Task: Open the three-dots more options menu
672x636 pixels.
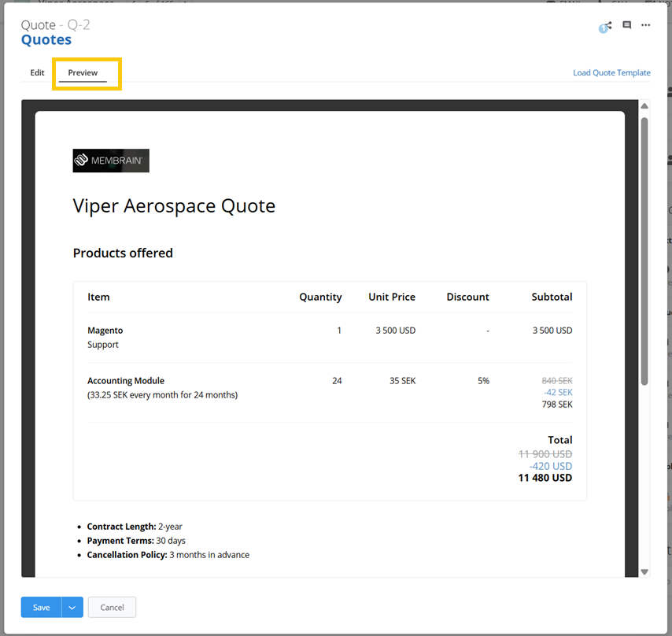Action: coord(646,25)
